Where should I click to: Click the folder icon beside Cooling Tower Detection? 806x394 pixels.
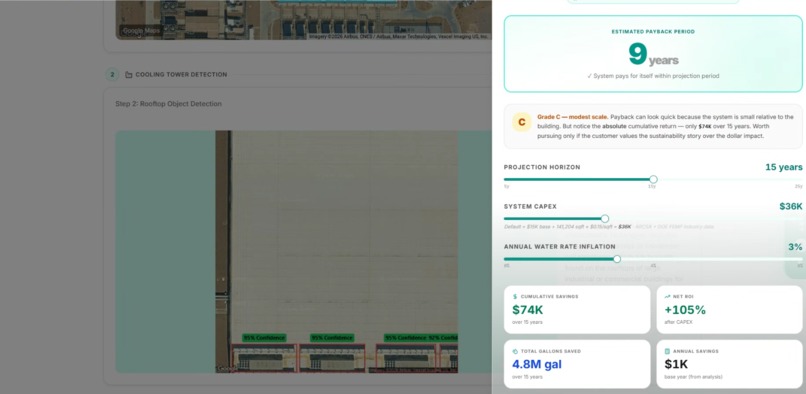[129, 75]
